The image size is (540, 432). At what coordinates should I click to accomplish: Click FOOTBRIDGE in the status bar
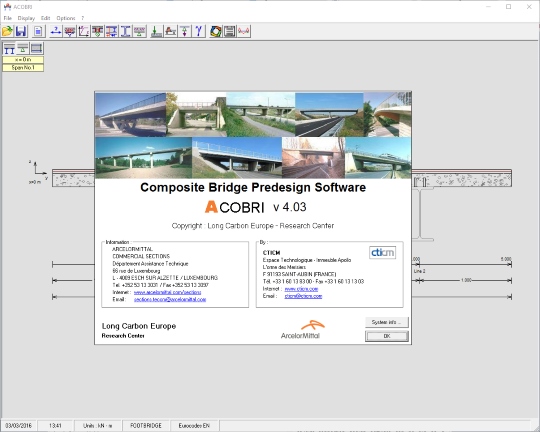pyautogui.click(x=146, y=426)
